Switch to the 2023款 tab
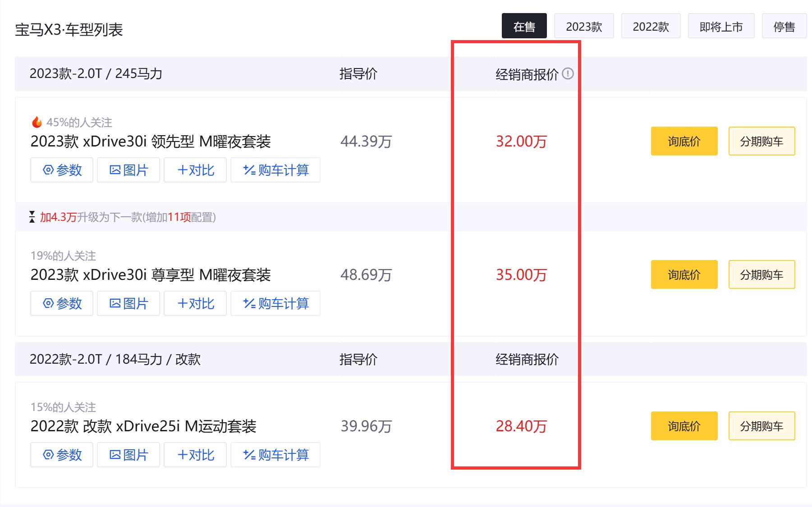 pyautogui.click(x=584, y=26)
